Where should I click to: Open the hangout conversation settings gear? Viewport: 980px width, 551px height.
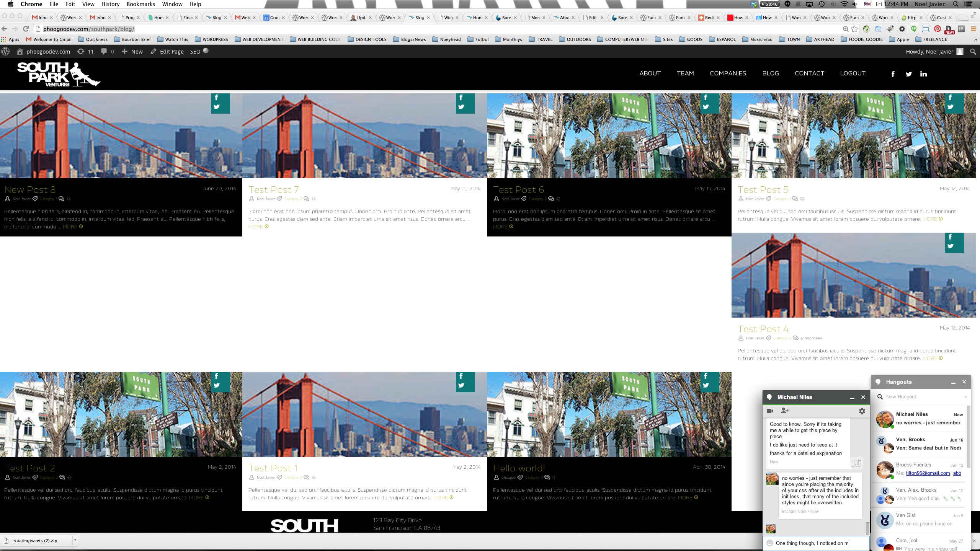coord(862,411)
